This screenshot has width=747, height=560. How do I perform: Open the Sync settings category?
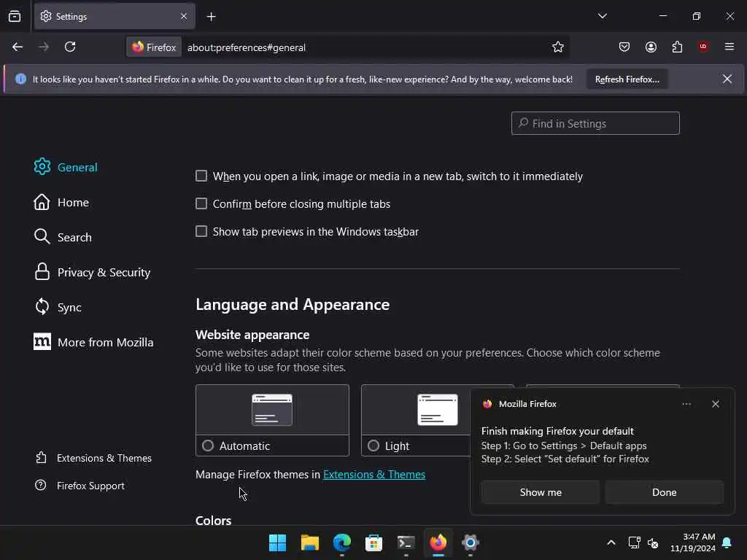tap(58, 307)
